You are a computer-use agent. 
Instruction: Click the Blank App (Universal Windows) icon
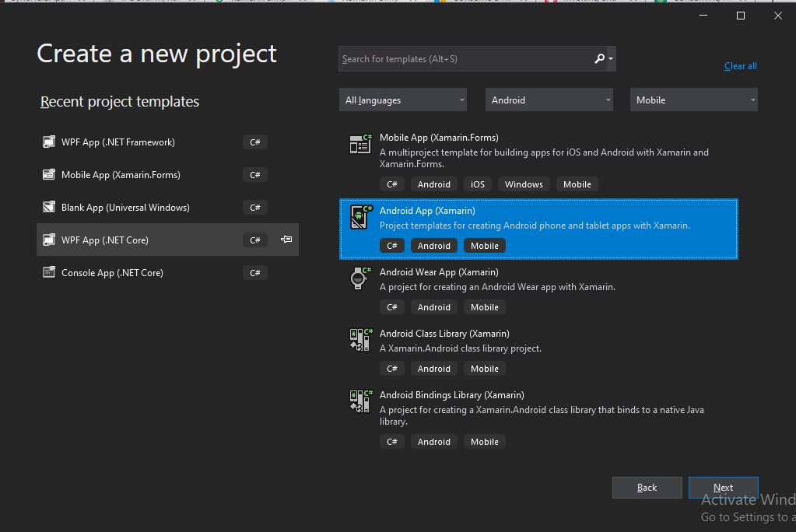pos(49,207)
